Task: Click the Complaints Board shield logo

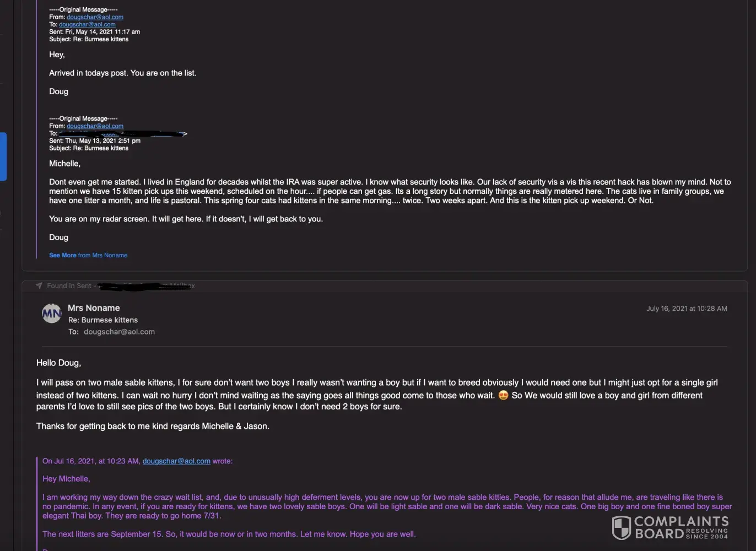Action: (x=622, y=527)
